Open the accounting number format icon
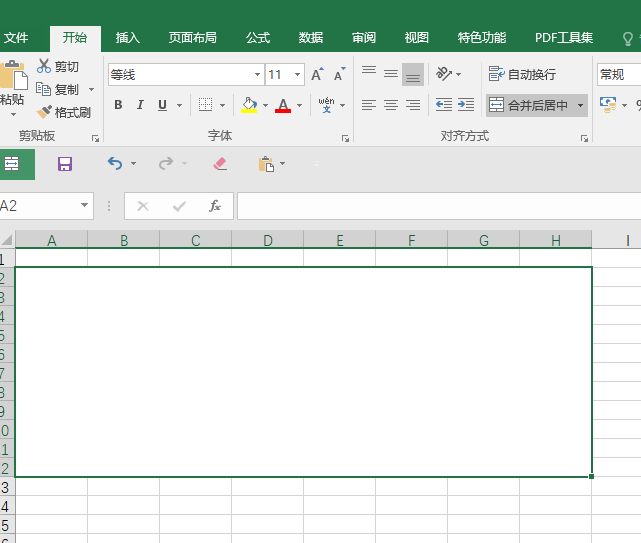Screen dimensions: 641x543 [x=608, y=105]
